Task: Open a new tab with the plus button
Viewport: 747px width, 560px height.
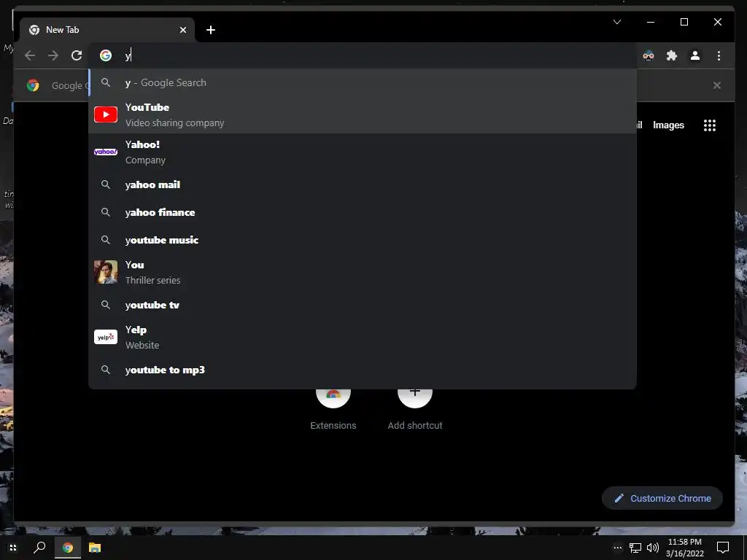Action: click(x=211, y=30)
